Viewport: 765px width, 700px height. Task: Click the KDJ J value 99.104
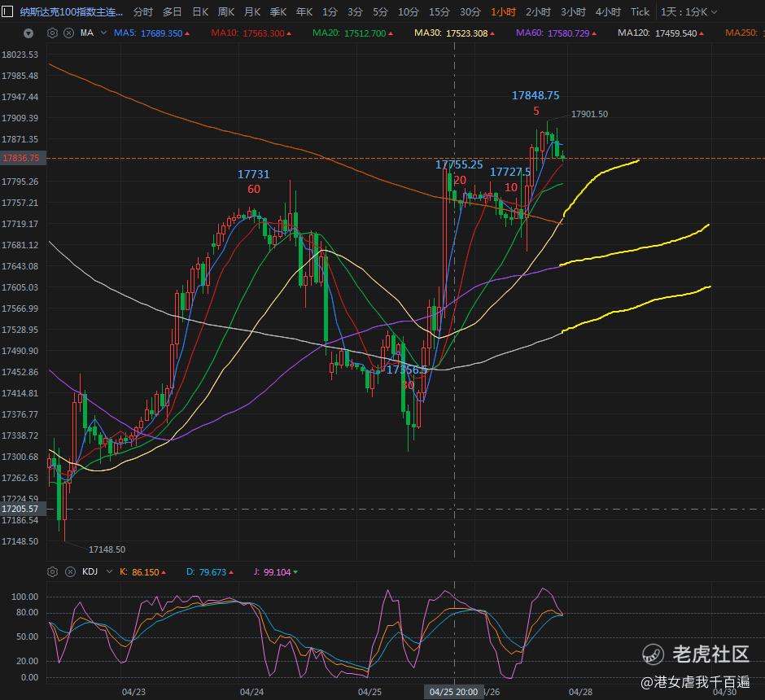278,571
